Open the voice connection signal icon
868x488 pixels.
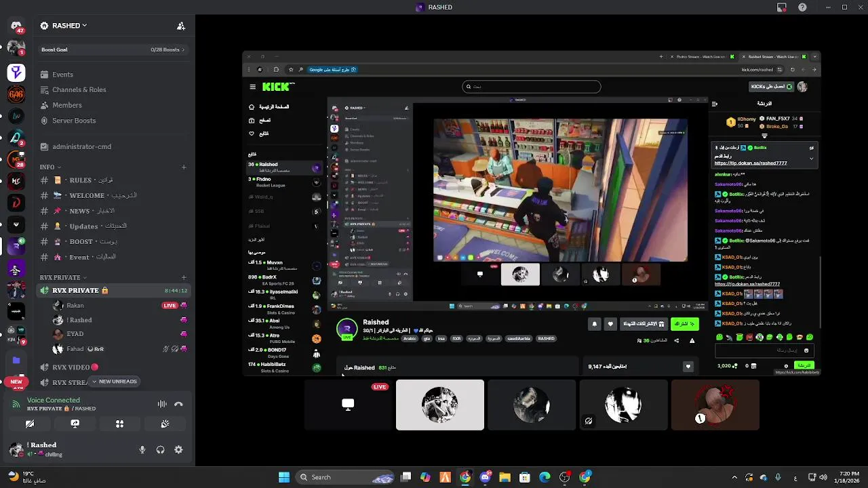click(x=16, y=404)
